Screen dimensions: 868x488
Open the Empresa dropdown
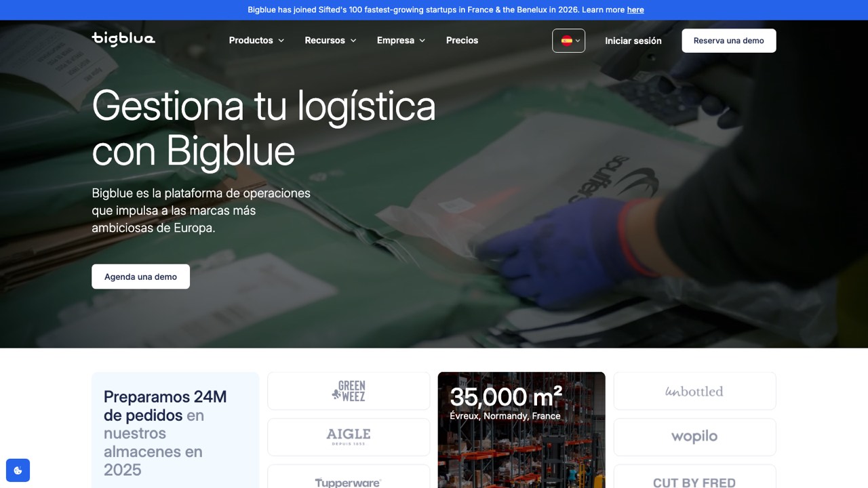[x=401, y=41]
